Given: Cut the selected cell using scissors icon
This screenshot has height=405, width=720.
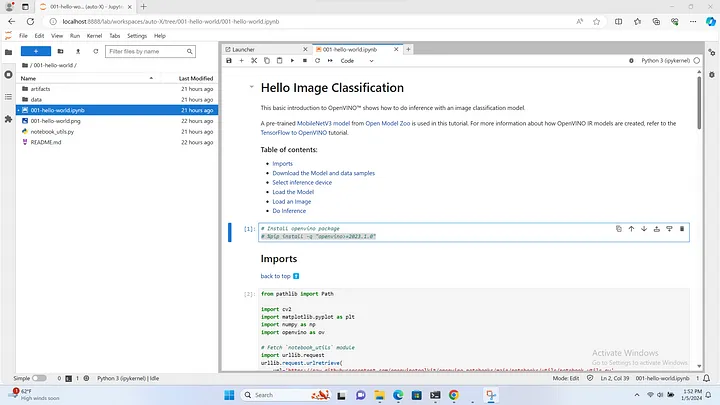Looking at the screenshot, I should pyautogui.click(x=254, y=60).
